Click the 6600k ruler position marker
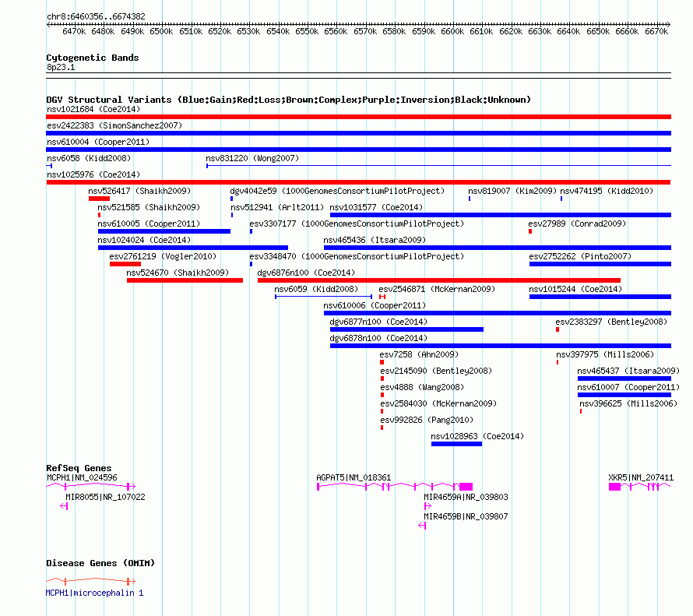Image resolution: width=693 pixels, height=616 pixels. pyautogui.click(x=452, y=31)
